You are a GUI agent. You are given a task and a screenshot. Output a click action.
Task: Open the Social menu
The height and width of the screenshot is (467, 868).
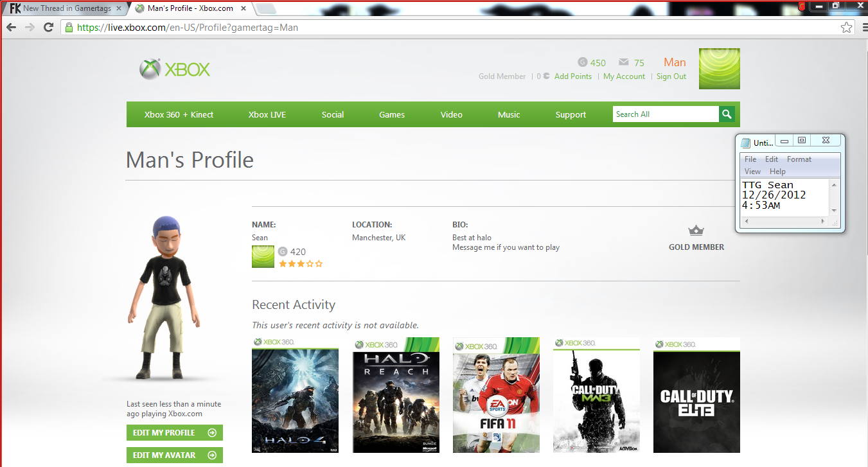[x=333, y=114]
